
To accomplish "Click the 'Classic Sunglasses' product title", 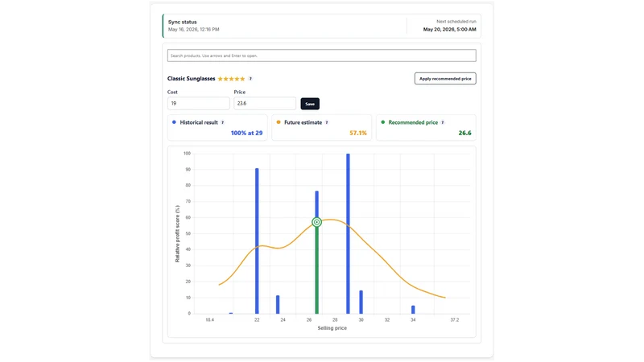I will 192,79.
